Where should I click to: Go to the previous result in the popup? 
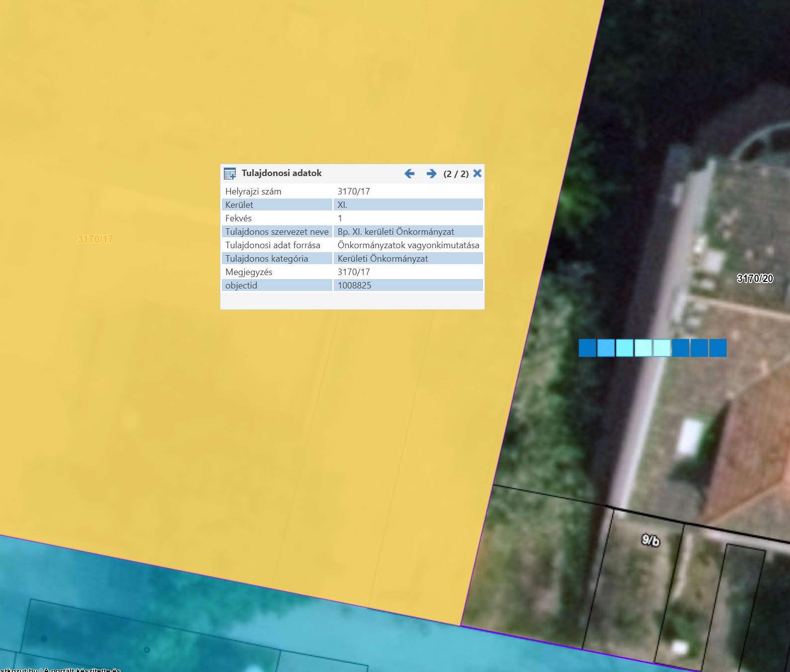tap(409, 174)
